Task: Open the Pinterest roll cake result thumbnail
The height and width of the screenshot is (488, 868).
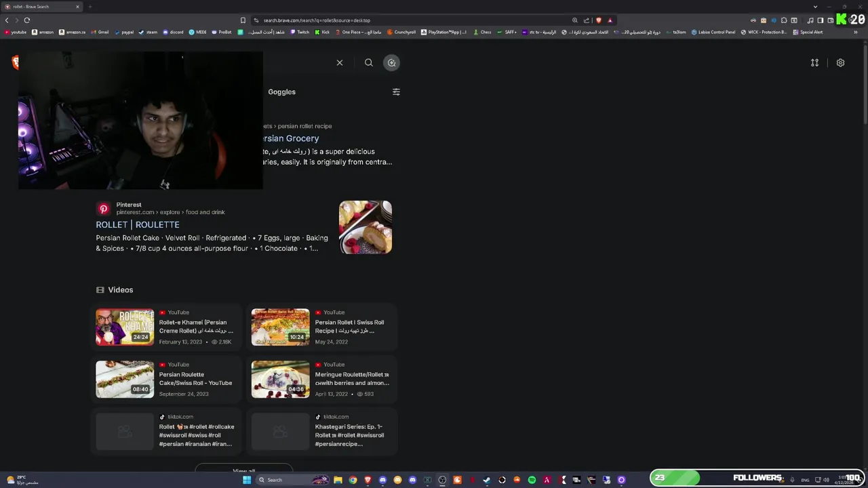Action: pos(366,227)
